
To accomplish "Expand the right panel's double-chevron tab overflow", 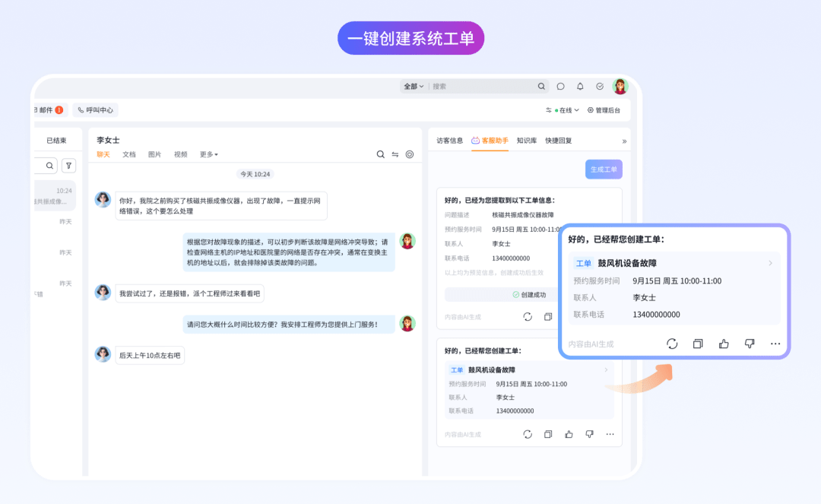I will click(x=624, y=141).
